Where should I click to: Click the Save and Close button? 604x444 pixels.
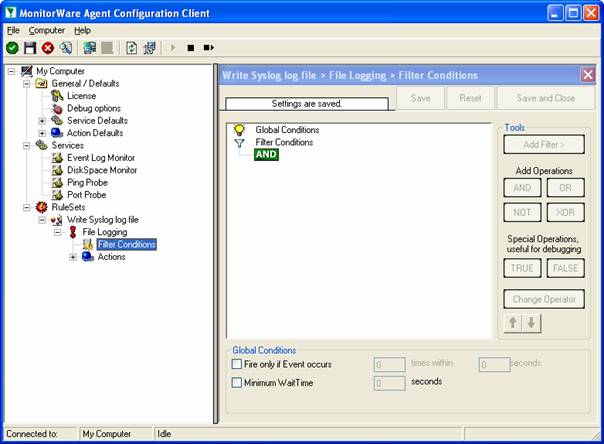pos(545,98)
